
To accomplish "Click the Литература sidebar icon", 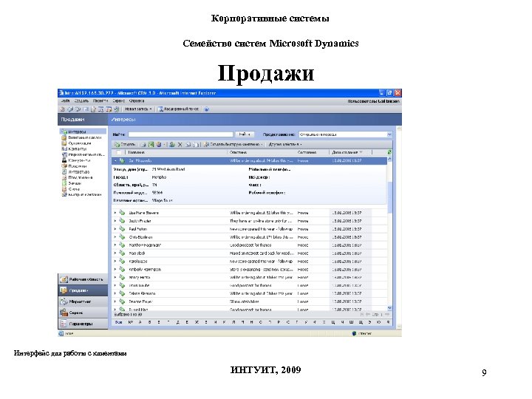I will 64,171.
